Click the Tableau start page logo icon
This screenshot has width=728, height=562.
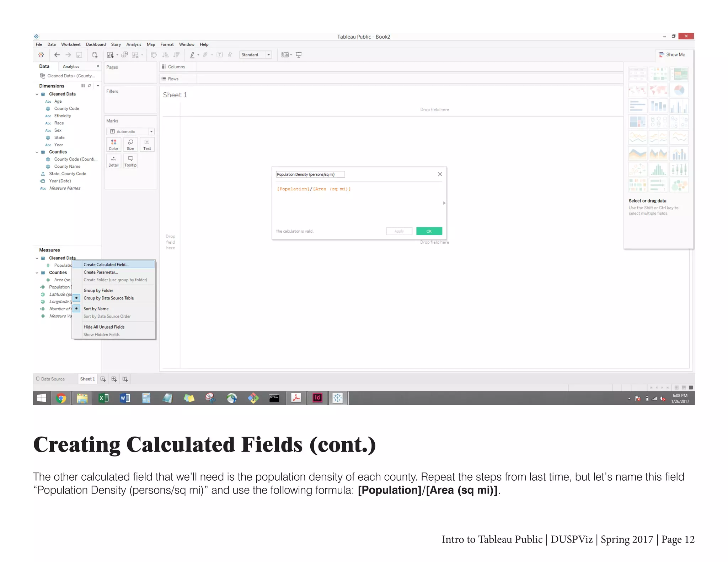[41, 55]
